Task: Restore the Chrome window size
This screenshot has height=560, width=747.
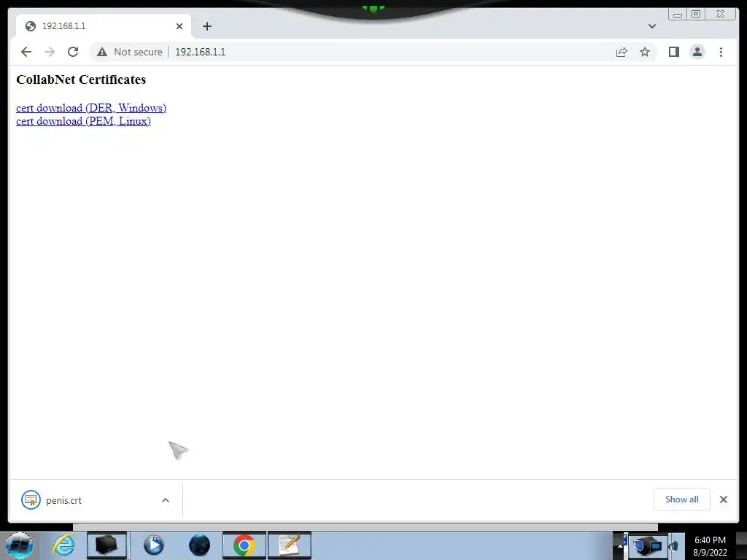Action: coord(696,15)
